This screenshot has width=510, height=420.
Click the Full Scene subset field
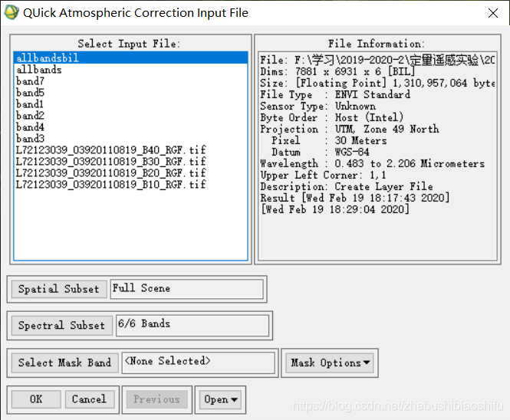(x=186, y=289)
